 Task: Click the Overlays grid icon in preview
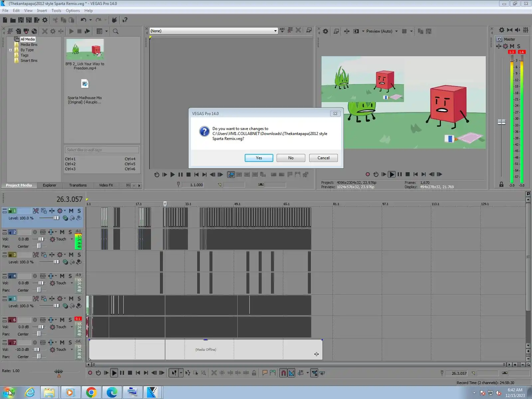404,31
